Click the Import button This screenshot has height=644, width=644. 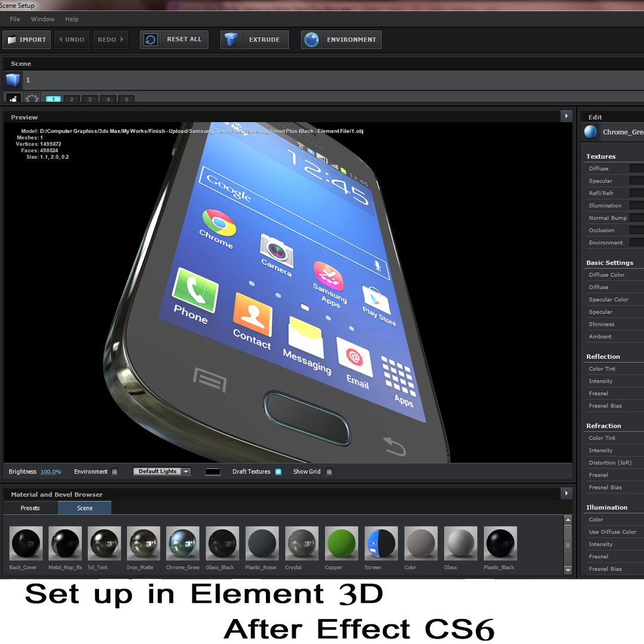click(27, 39)
